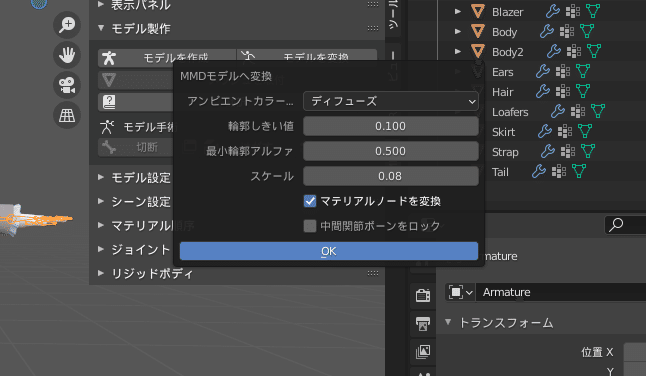The width and height of the screenshot is (646, 376).
Task: Select the Ears object in outliner
Action: (x=502, y=72)
